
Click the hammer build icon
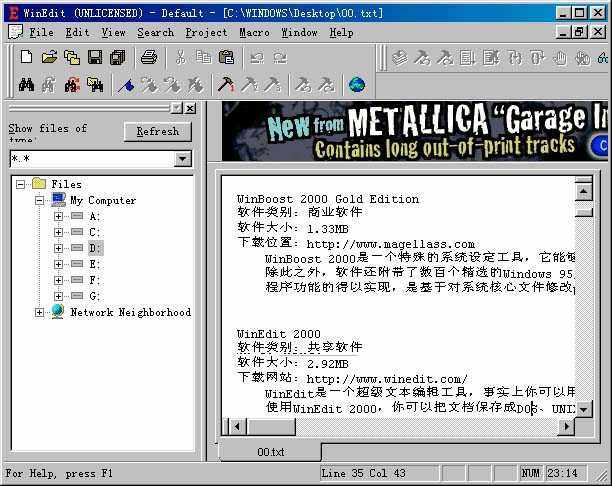[226, 85]
